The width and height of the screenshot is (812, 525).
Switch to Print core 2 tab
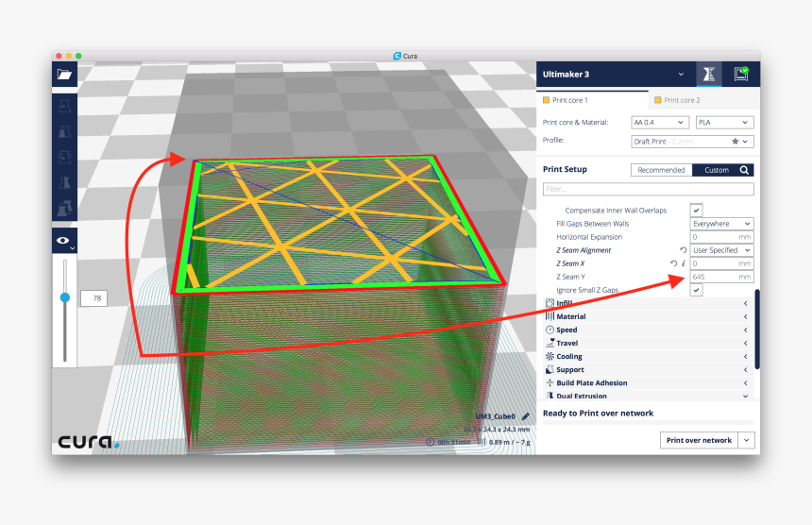704,100
